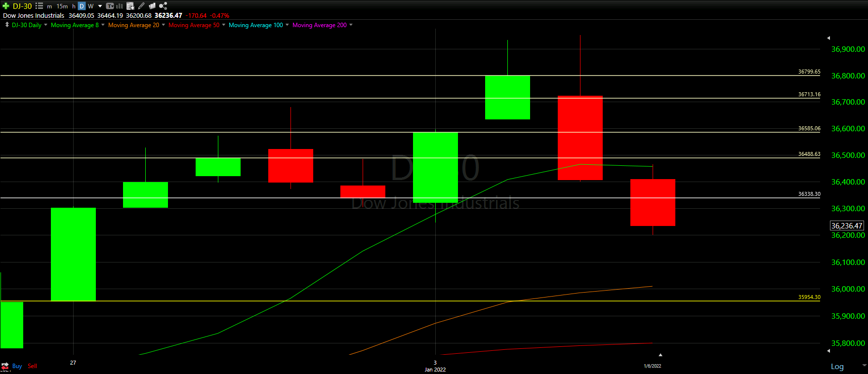868x374 pixels.
Task: Select Daily (D) timeframe
Action: 82,6
